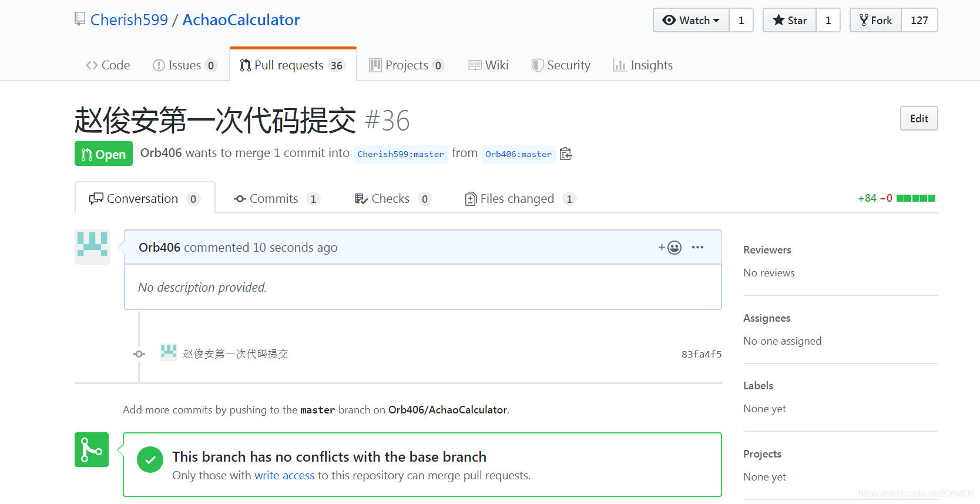
Task: Click the green Open status badge
Action: point(103,154)
